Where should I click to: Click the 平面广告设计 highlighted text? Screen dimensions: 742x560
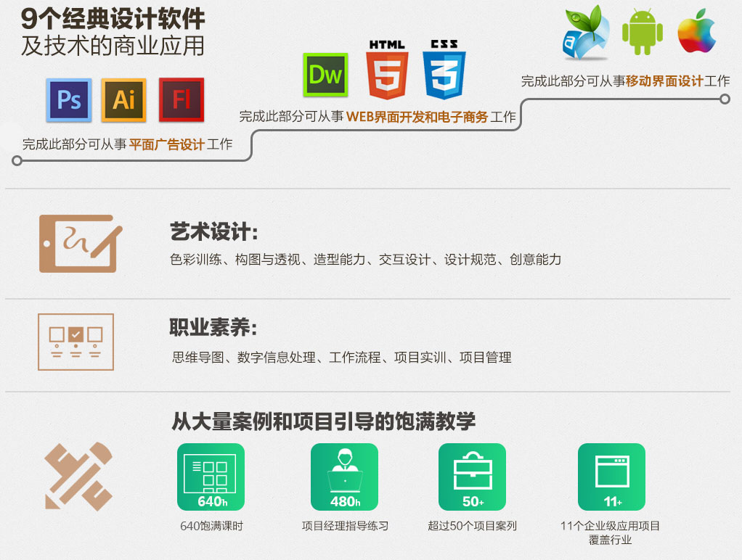point(166,144)
